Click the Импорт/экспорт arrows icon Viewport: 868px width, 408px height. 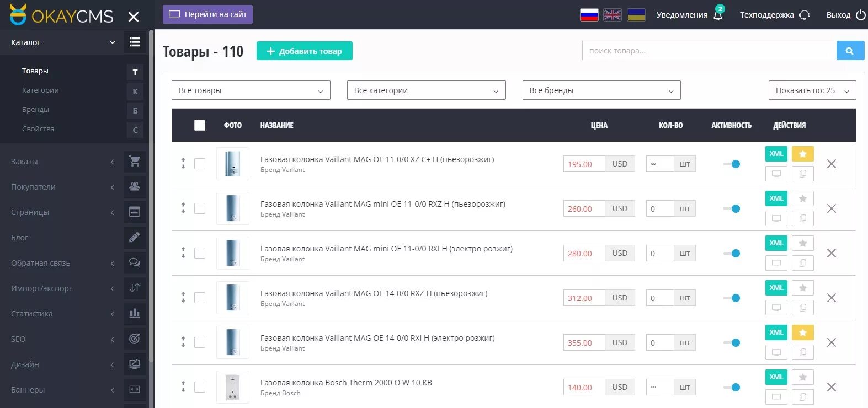pyautogui.click(x=135, y=288)
